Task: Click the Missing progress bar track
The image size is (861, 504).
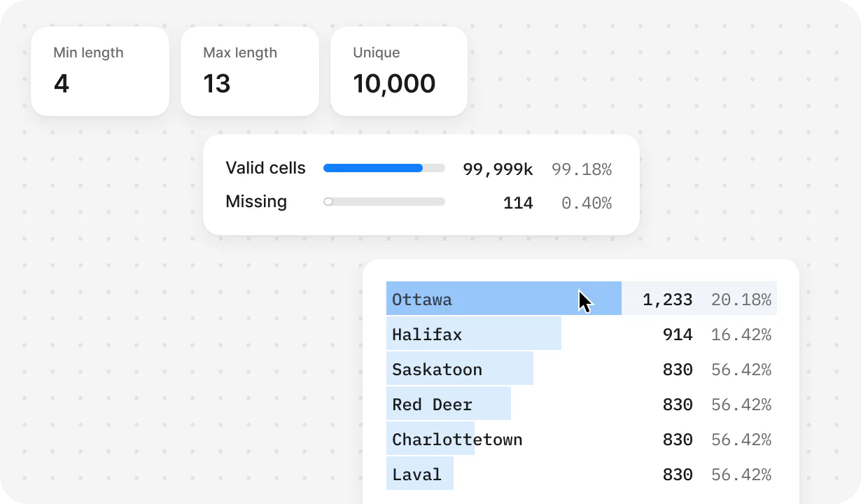Action: pos(384,202)
